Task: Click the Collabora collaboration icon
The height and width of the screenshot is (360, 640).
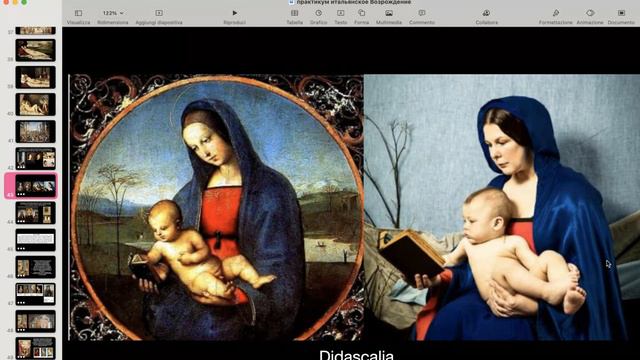Action: tap(486, 13)
